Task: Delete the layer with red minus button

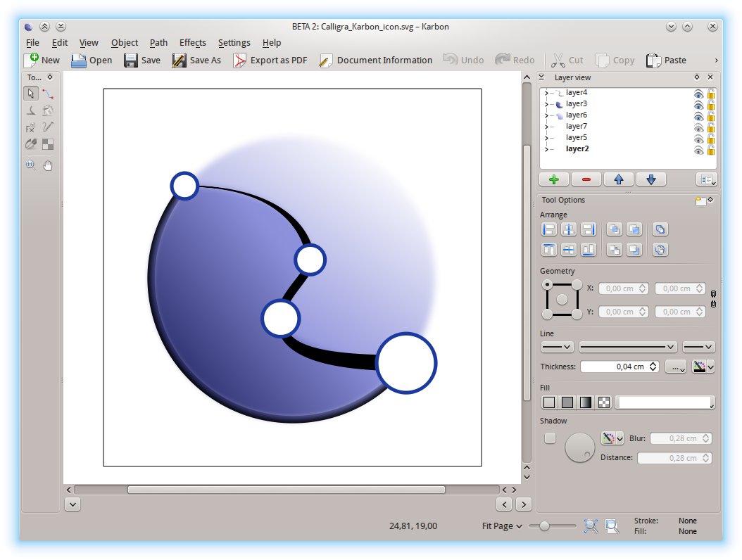Action: [x=586, y=179]
